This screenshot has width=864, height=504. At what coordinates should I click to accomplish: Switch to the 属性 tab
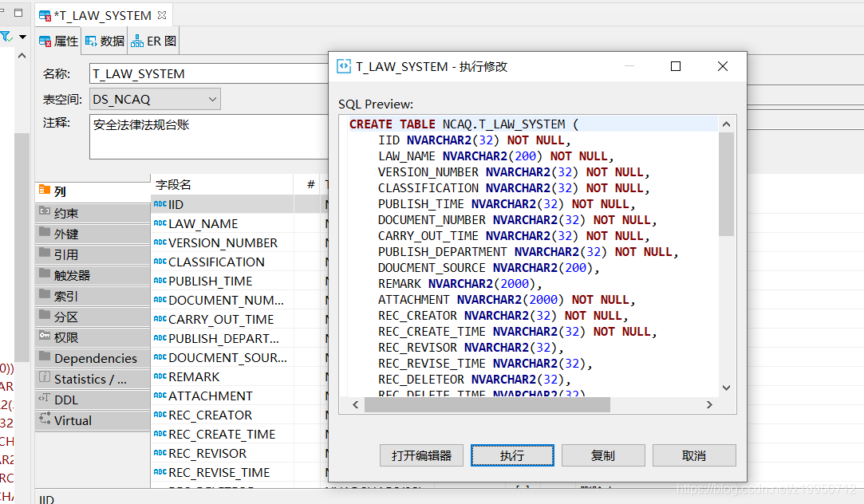click(x=59, y=41)
